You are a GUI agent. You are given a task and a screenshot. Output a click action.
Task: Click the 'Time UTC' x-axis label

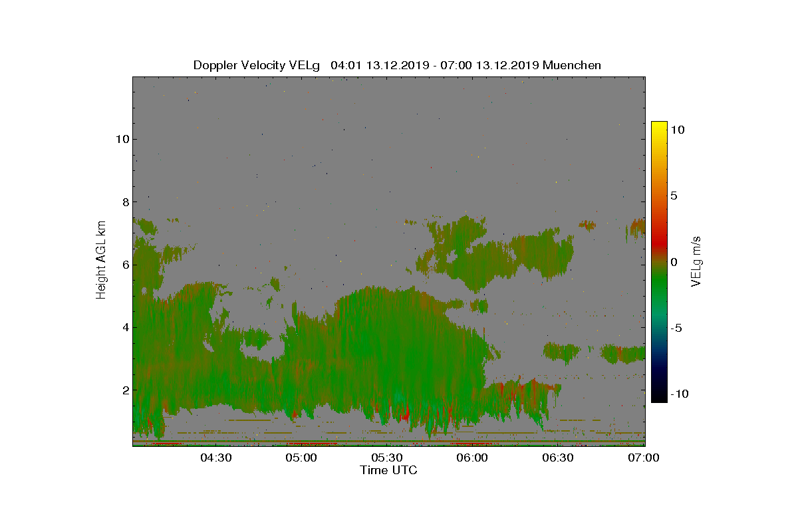coord(389,470)
